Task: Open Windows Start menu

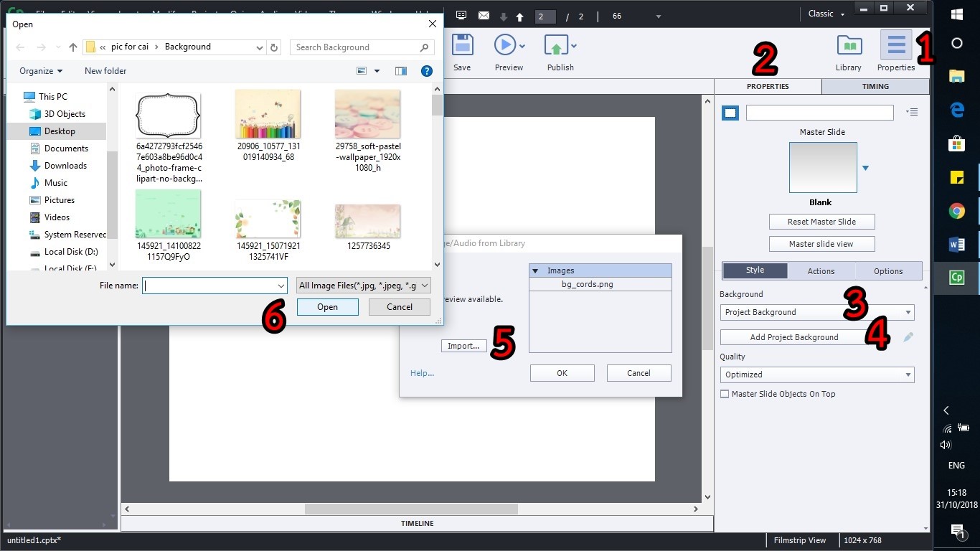Action: [956, 14]
